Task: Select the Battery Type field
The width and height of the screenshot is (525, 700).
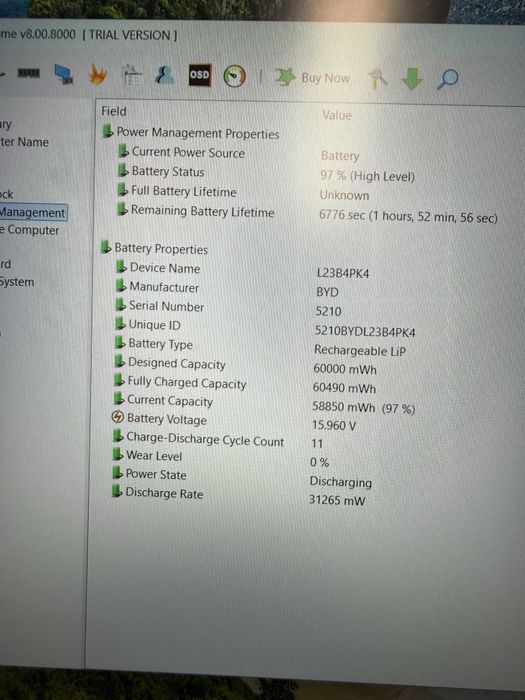Action: point(160,344)
